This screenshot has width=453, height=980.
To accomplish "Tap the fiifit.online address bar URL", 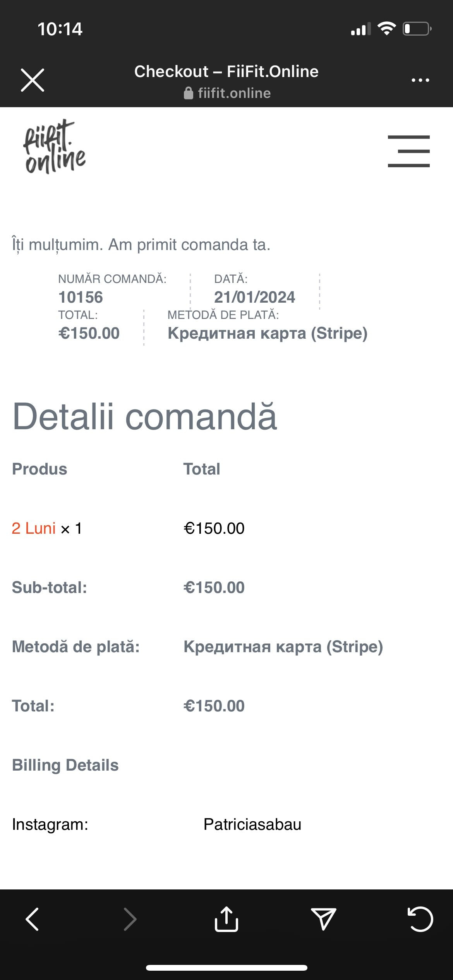I will tap(234, 93).
